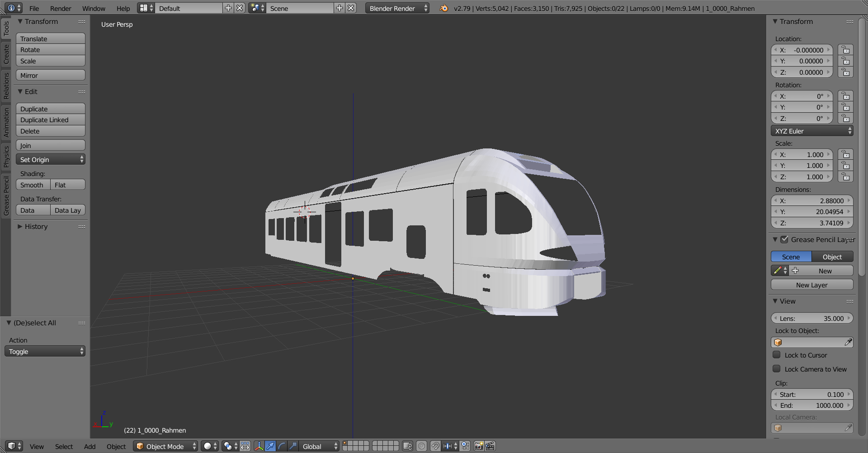Viewport: 868px width, 453px height.
Task: Toggle lock for Rotation X
Action: click(x=845, y=96)
